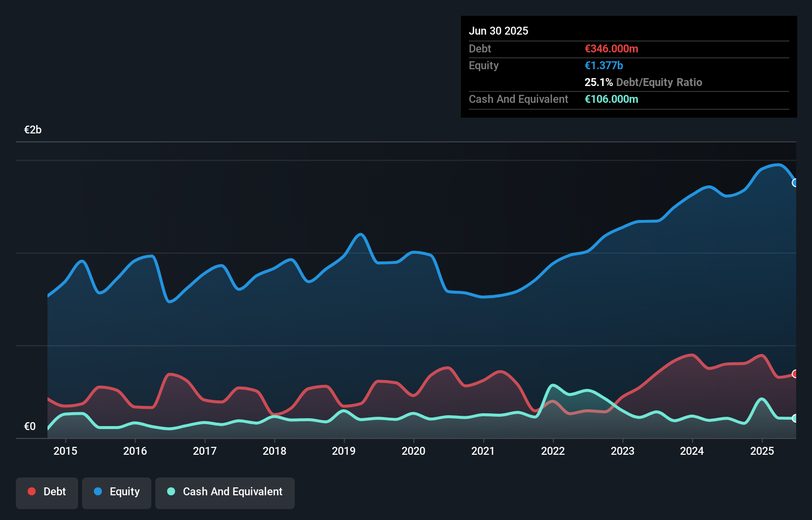Click the teal Cash And Equivalent legend dot
812x520 pixels.
[171, 491]
